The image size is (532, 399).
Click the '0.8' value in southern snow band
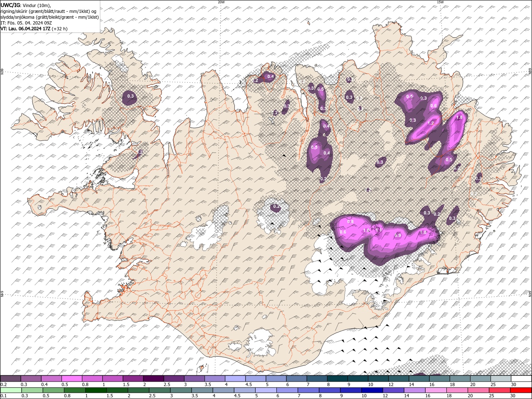pos(350,222)
